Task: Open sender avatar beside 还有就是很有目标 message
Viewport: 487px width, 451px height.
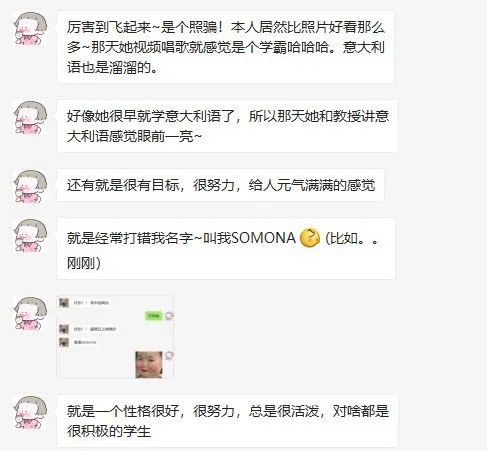Action: click(30, 186)
